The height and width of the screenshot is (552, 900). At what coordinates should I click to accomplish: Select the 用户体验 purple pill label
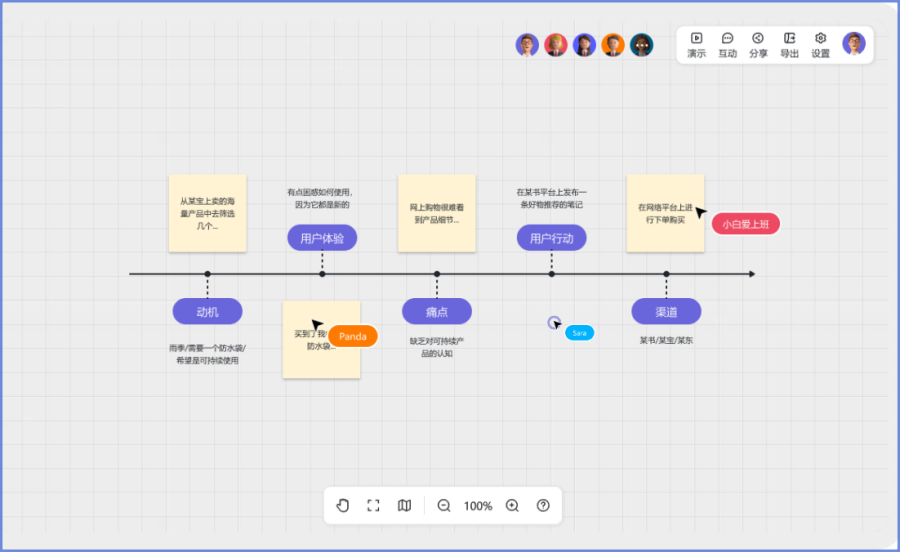(x=322, y=238)
